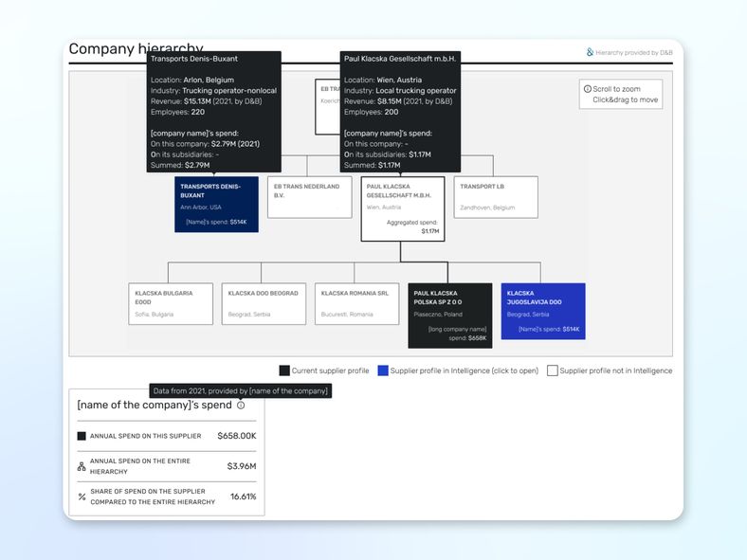This screenshot has width=747, height=560.
Task: Click the Hierarchy provided by D&B text
Action: click(634, 52)
